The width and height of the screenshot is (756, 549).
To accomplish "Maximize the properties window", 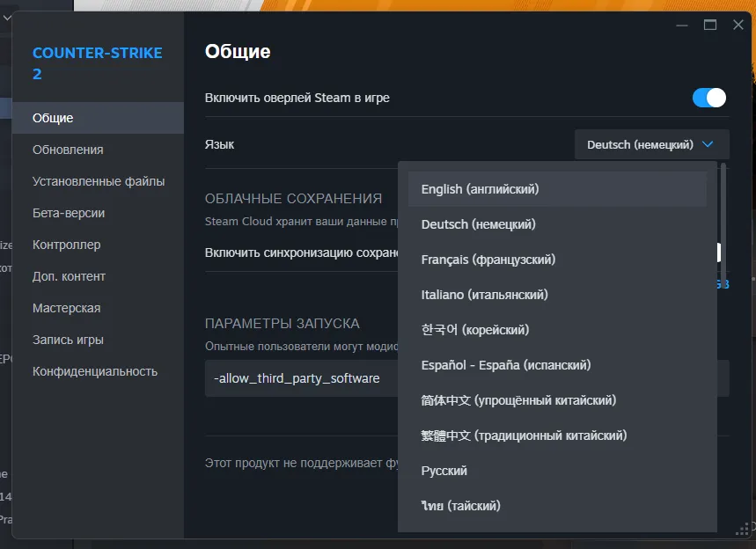I will [x=709, y=25].
